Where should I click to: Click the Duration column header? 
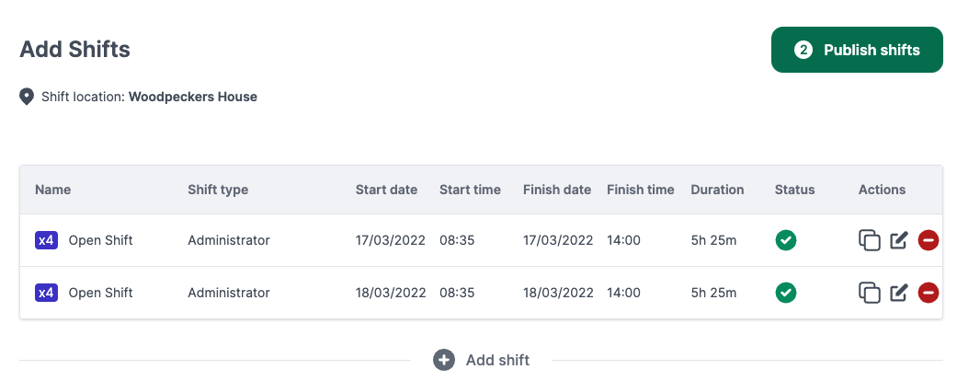click(717, 190)
